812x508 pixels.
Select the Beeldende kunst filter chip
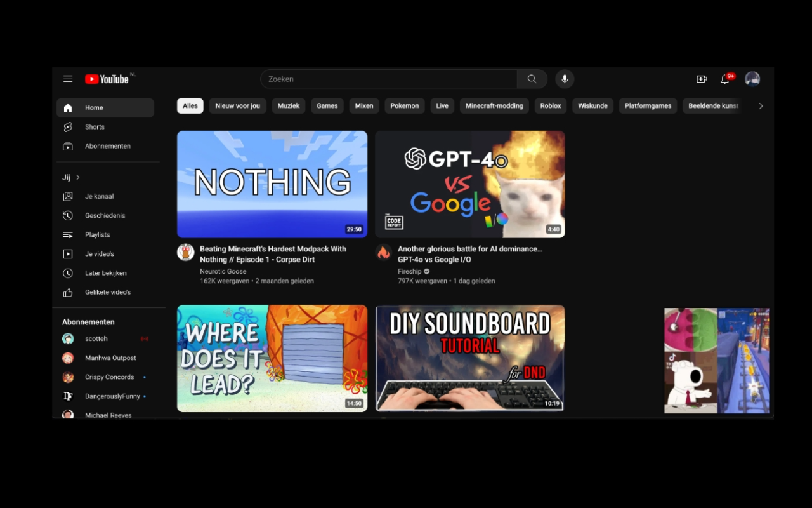point(713,106)
